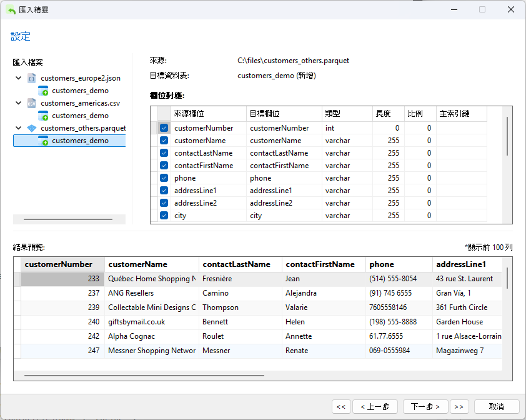
Task: Select customers_demo under customers_americas.csv
Action: click(80, 116)
